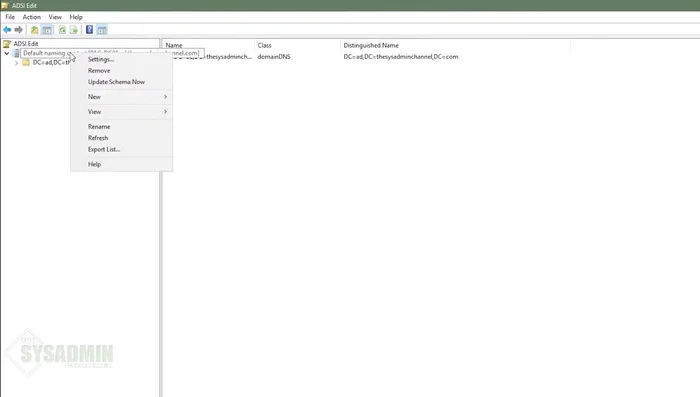Click the blue Help question mark icon
This screenshot has width=700, height=397.
click(x=89, y=30)
